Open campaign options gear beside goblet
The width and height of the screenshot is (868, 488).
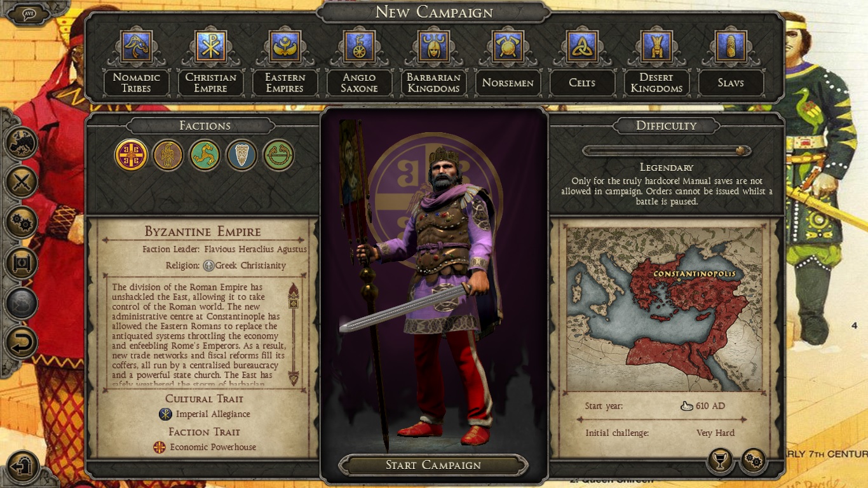754,462
